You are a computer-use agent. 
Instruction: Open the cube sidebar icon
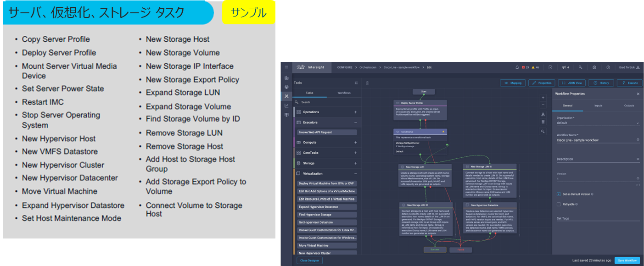286,87
